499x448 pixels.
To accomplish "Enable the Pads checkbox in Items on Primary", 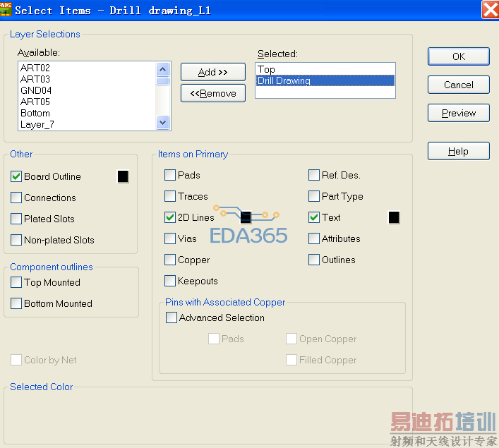I will [x=170, y=175].
